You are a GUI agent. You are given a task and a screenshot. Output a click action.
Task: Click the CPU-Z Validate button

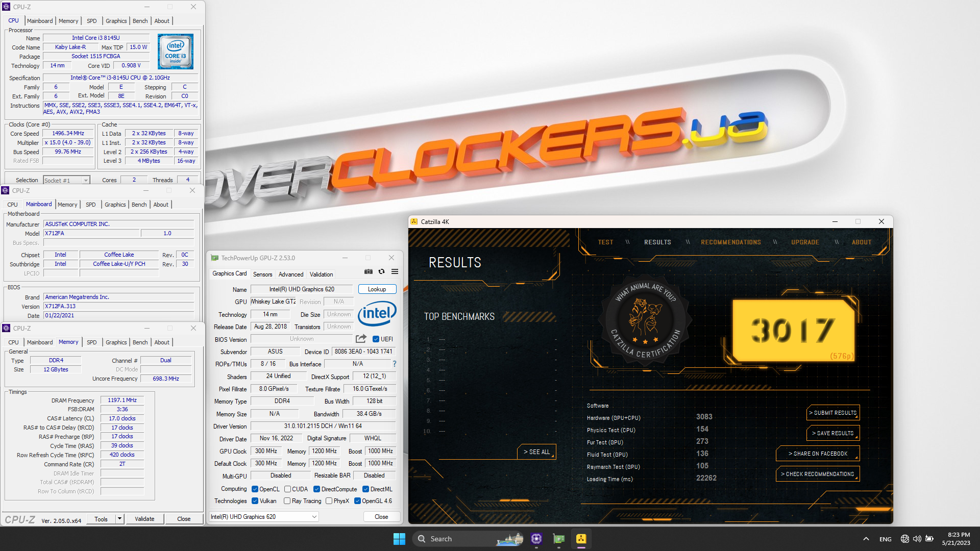[144, 519]
